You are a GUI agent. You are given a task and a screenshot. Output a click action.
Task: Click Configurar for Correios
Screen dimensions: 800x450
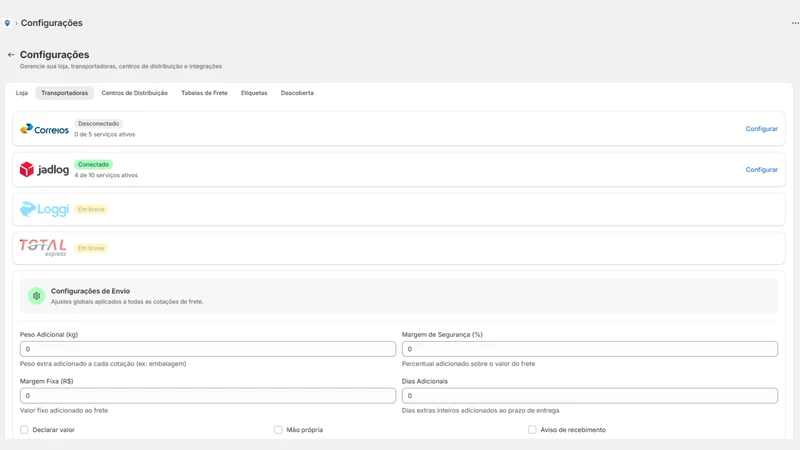761,129
